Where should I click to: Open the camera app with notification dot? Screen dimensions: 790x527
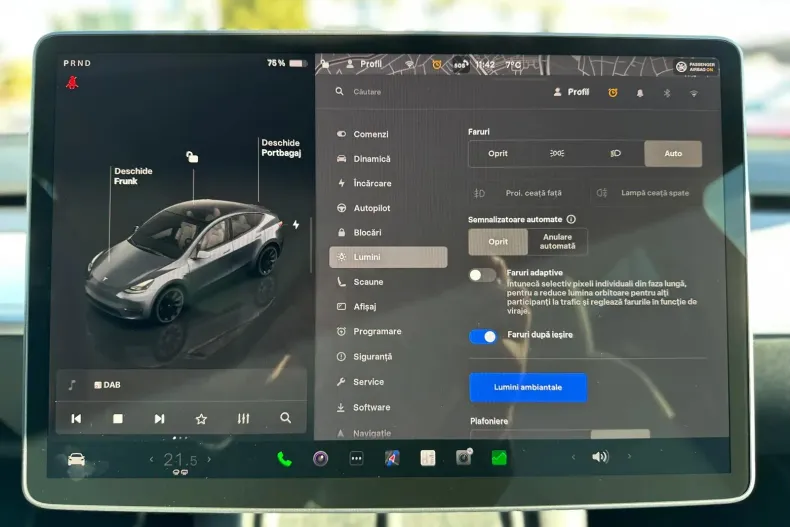(464, 457)
